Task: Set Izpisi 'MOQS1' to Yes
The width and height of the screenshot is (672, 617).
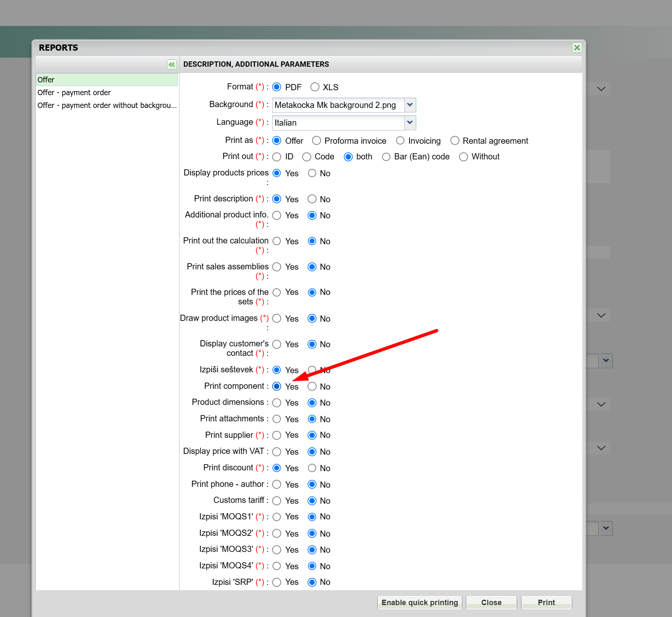Action: point(277,517)
